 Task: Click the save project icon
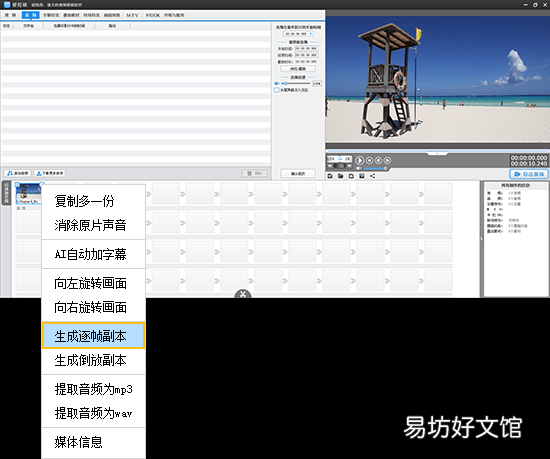pyautogui.click(x=351, y=176)
